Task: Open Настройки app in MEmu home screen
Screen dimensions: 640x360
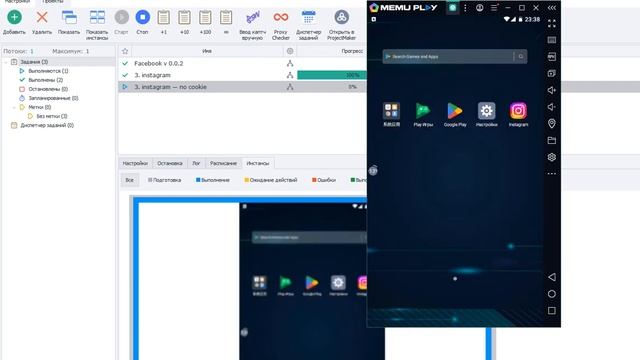Action: click(x=487, y=111)
